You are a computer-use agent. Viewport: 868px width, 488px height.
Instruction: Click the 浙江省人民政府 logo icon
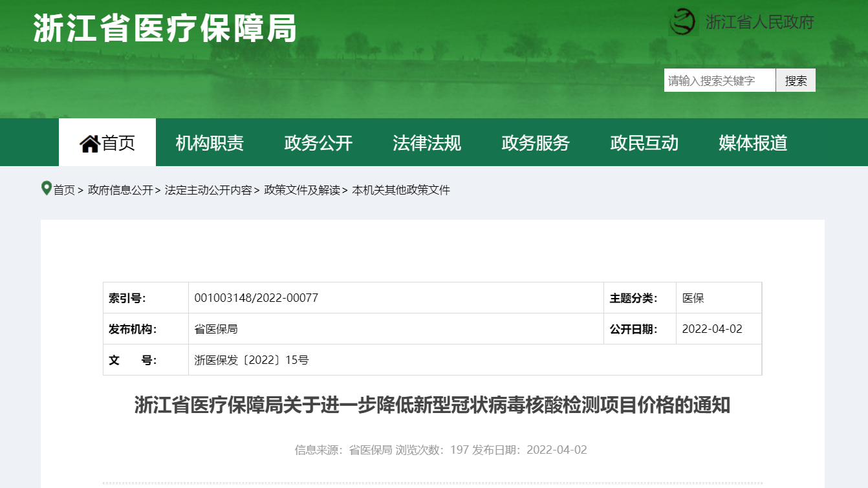(682, 22)
